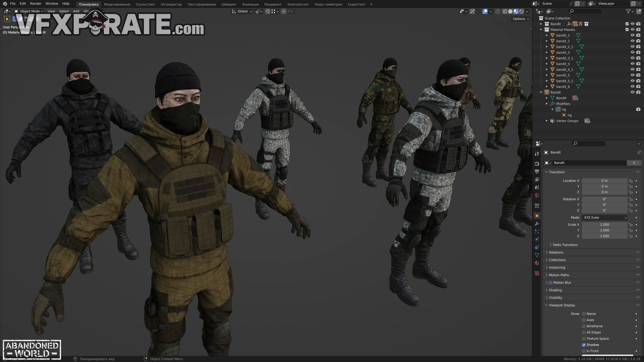The image size is (644, 362).
Task: Open the viewport Add menu
Action: 76,12
